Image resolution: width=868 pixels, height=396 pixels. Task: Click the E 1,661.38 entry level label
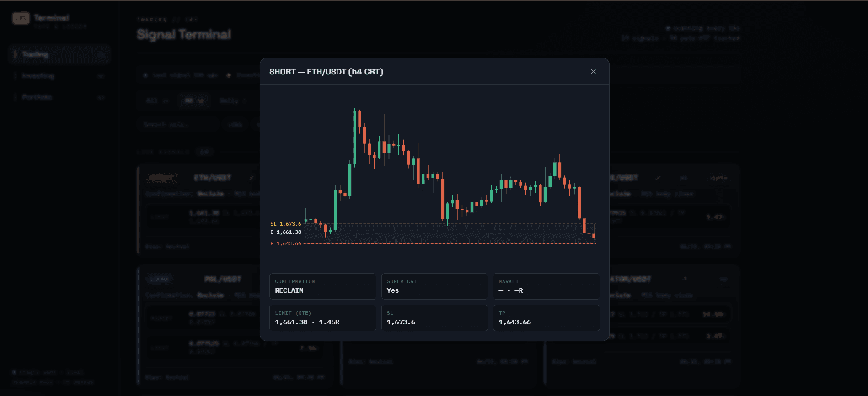tap(286, 232)
